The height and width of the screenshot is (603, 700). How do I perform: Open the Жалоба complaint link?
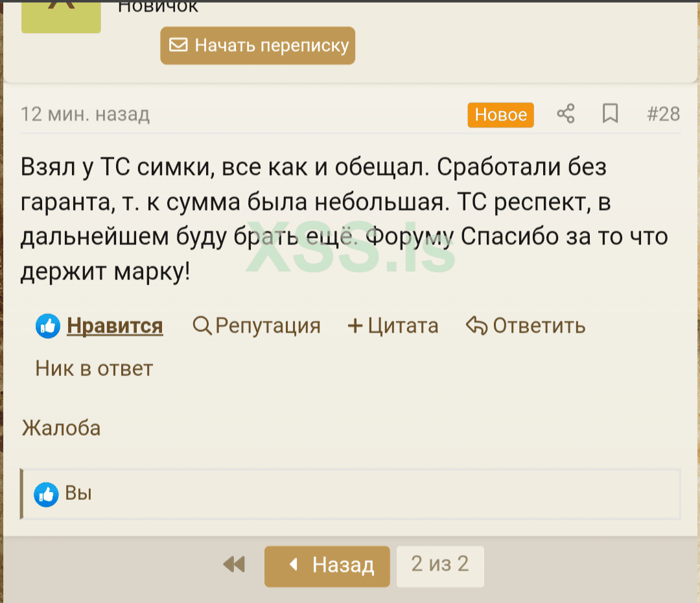click(60, 428)
